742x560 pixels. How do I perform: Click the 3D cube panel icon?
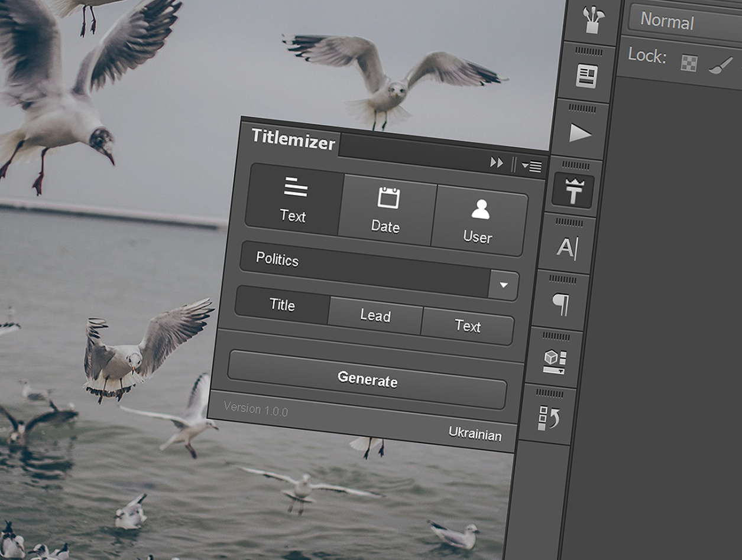coord(554,362)
